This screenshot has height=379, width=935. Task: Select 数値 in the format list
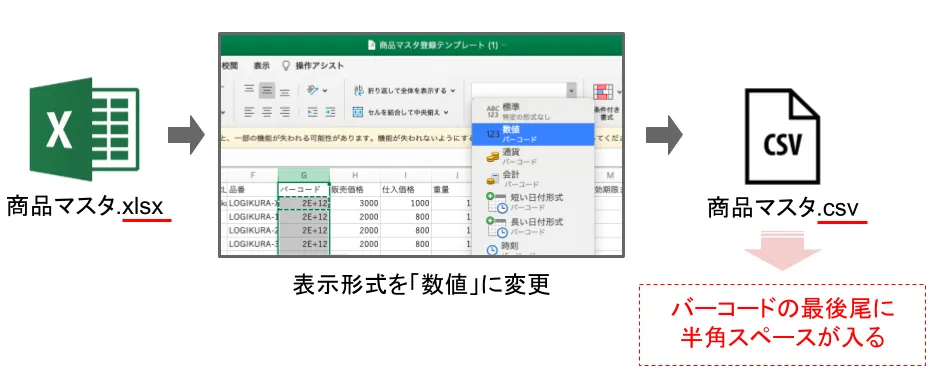click(x=533, y=134)
